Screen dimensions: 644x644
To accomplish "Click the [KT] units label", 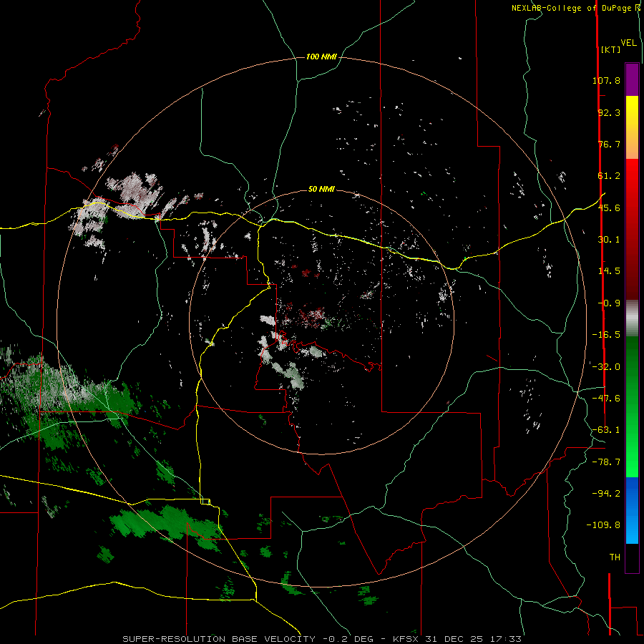I will coord(611,49).
